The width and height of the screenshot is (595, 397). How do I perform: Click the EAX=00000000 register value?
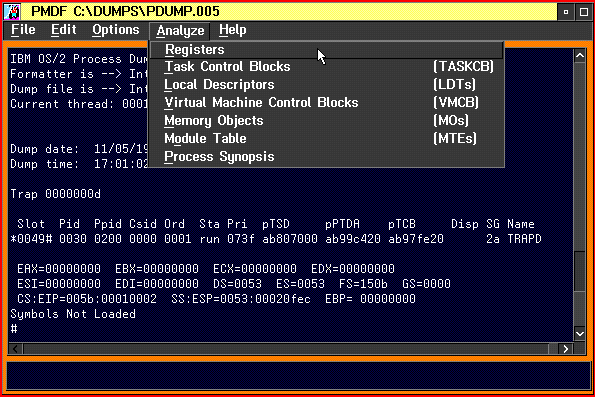[x=59, y=269]
